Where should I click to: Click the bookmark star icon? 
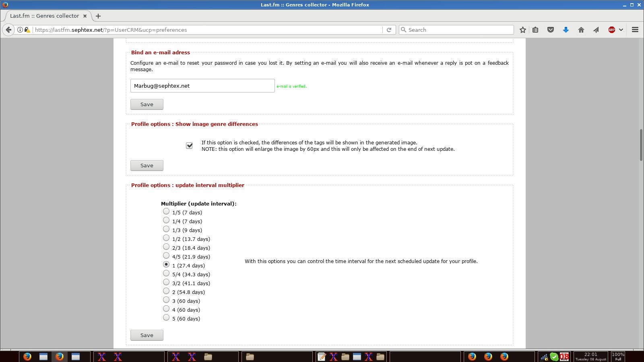(522, 30)
